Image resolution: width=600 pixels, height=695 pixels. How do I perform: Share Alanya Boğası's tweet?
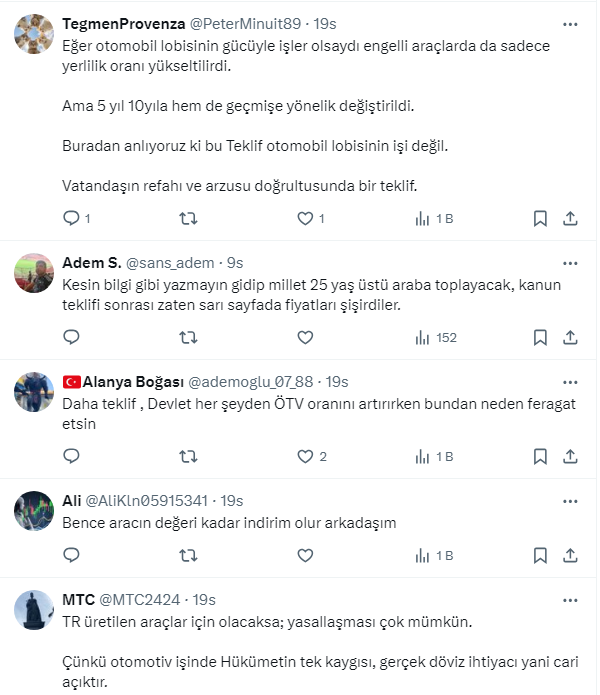tap(570, 456)
